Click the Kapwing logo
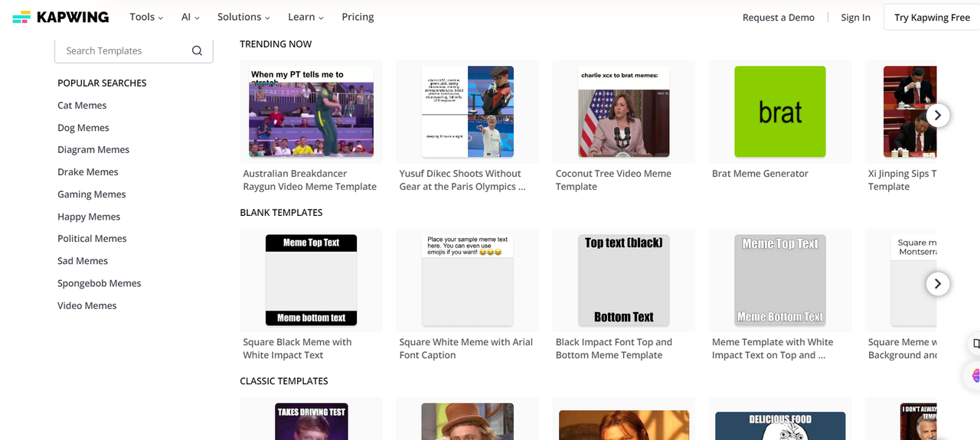The width and height of the screenshot is (980, 440). click(x=60, y=17)
